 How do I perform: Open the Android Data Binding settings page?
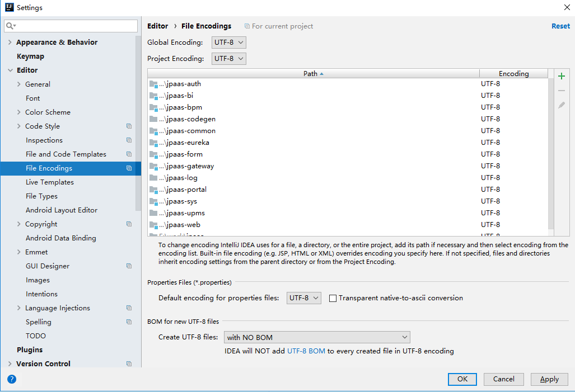pyautogui.click(x=61, y=238)
